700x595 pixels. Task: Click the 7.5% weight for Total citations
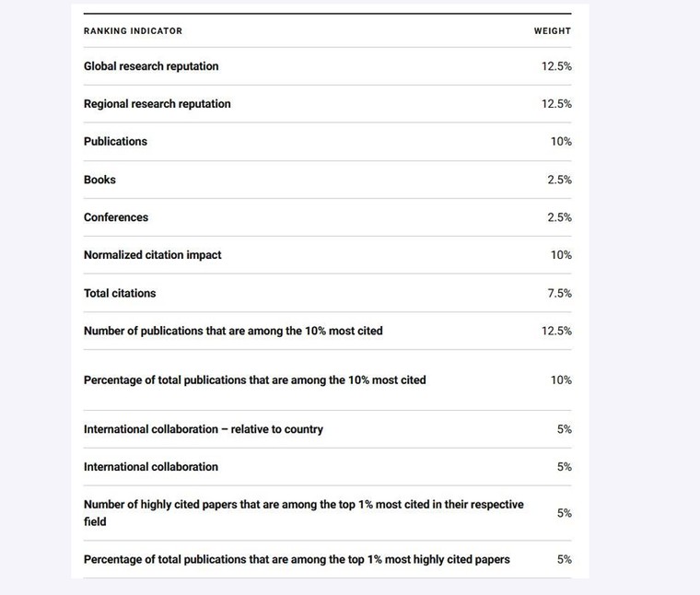(x=559, y=293)
